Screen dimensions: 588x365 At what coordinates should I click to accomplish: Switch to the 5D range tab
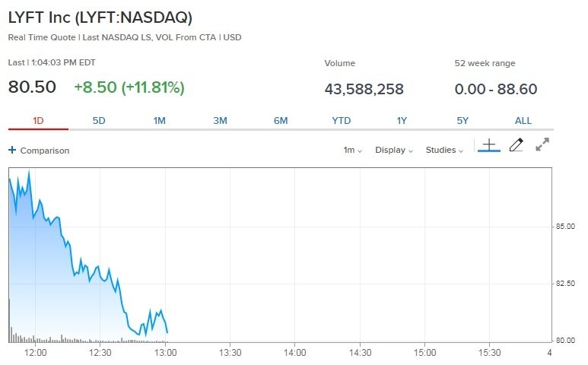pyautogui.click(x=99, y=120)
